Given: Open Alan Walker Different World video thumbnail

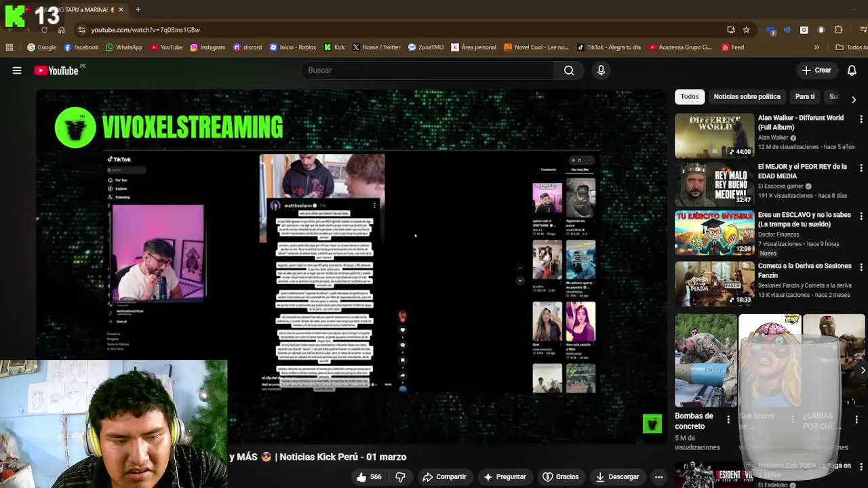Looking at the screenshot, I should tap(714, 136).
